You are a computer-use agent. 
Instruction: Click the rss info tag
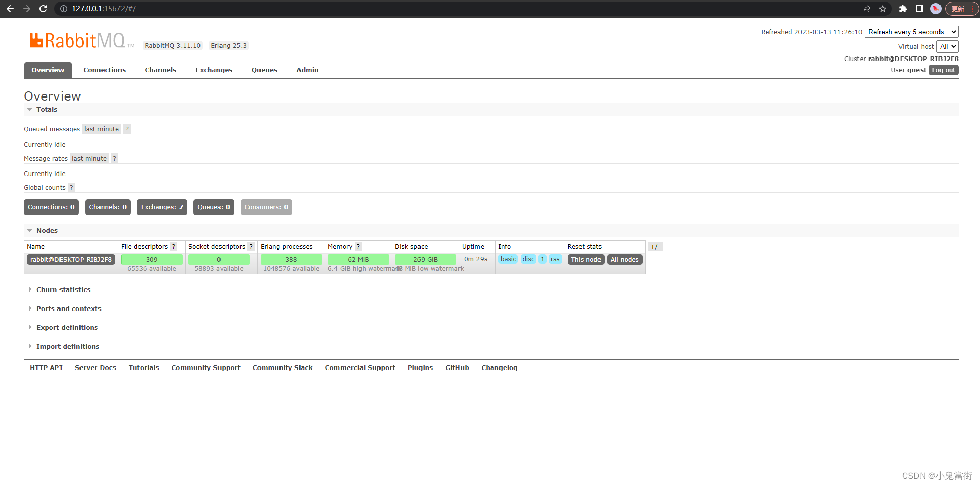click(x=555, y=259)
